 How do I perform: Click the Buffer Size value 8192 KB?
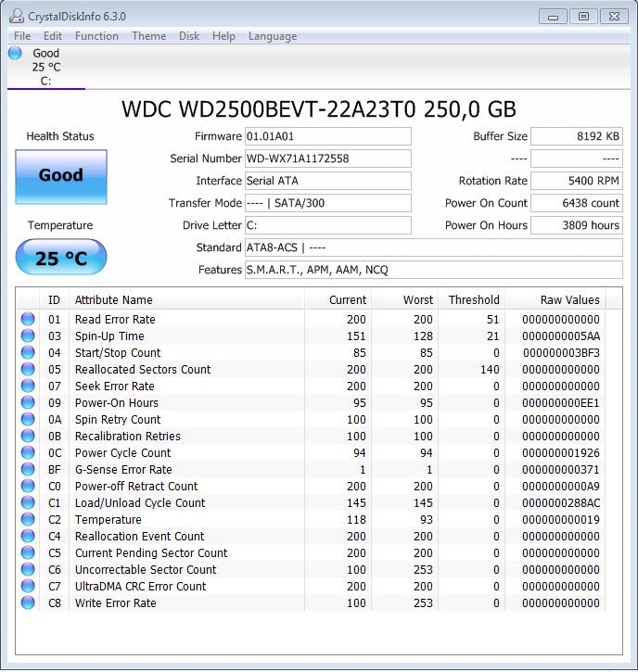pyautogui.click(x=577, y=136)
